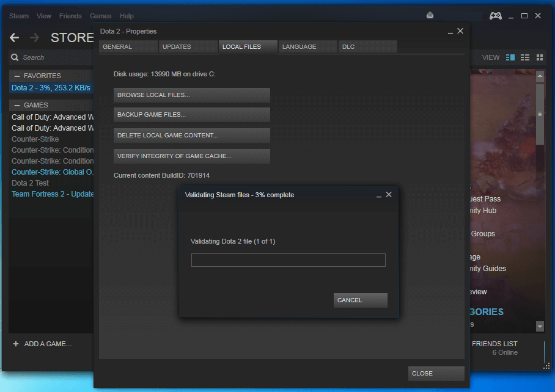Viewport: 555px width, 392px height.
Task: Minimize the Dota 2 Properties window
Action: [x=450, y=32]
